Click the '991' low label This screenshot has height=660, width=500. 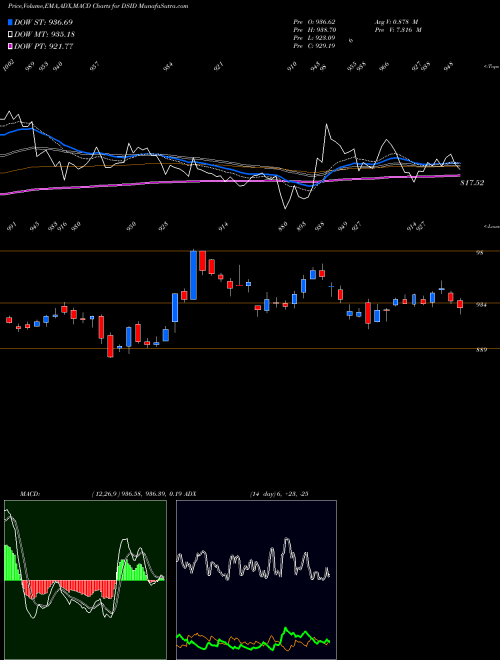tap(12, 227)
